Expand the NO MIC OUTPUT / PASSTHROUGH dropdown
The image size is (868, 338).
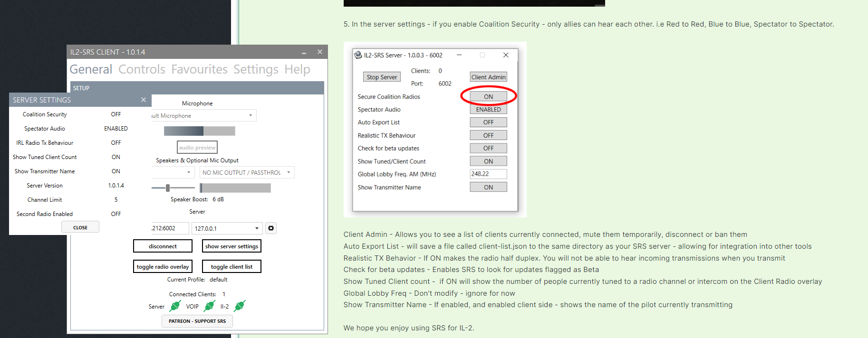tap(247, 172)
